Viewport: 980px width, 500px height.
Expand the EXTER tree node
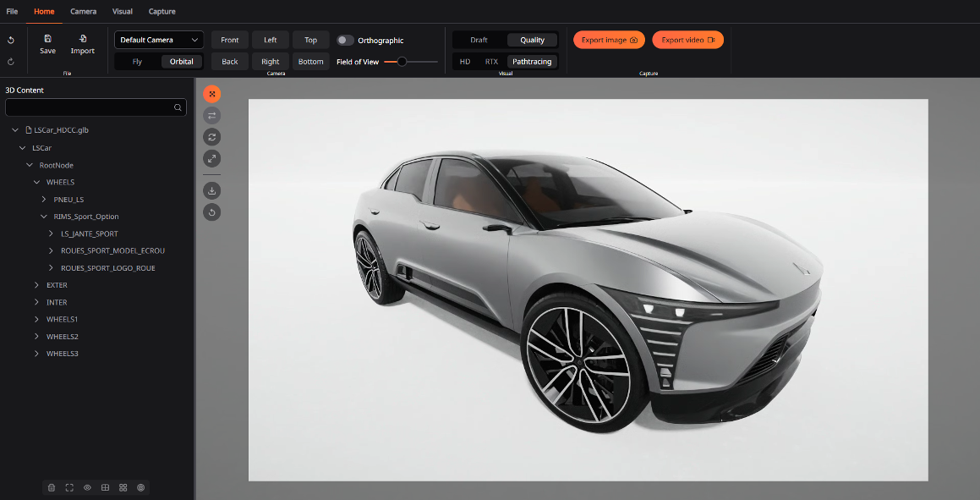point(36,285)
